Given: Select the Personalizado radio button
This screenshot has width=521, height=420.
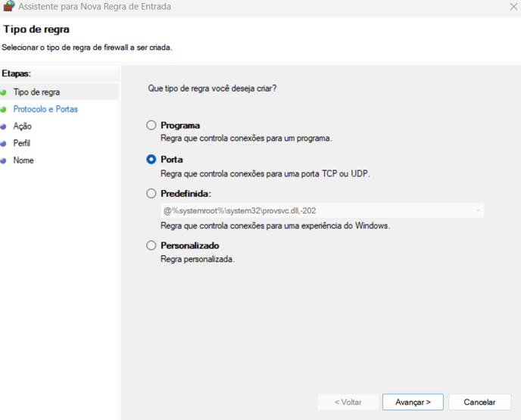Looking at the screenshot, I should 151,245.
